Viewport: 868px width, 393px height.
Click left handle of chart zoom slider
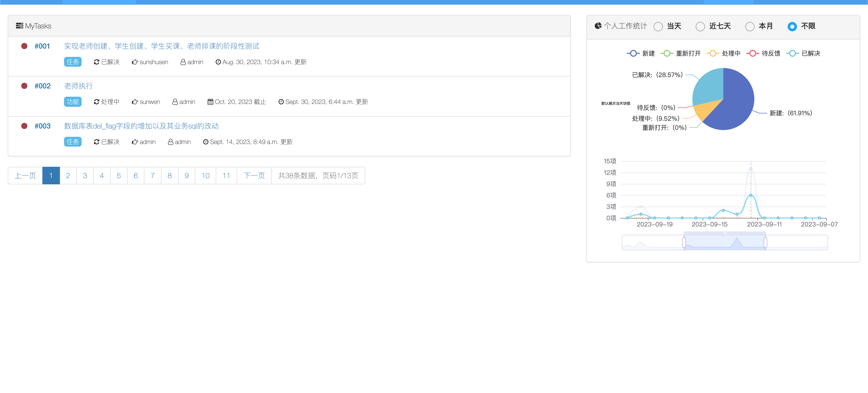pyautogui.click(x=684, y=242)
